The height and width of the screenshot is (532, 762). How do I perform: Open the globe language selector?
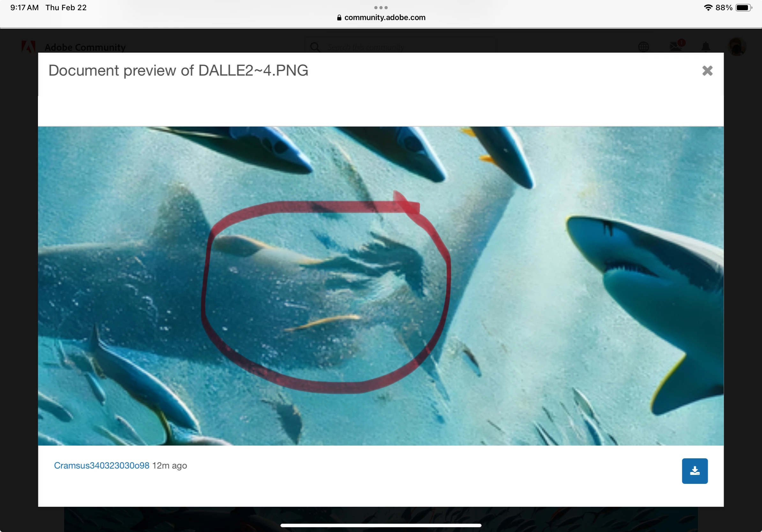[644, 47]
